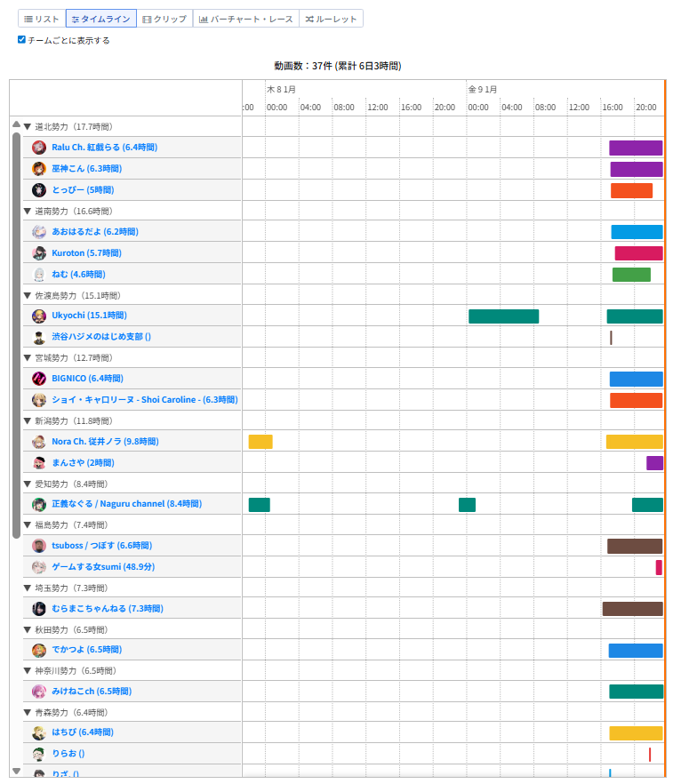Open Ukyochi (15.1時間) link
The image size is (673, 784).
[90, 316]
